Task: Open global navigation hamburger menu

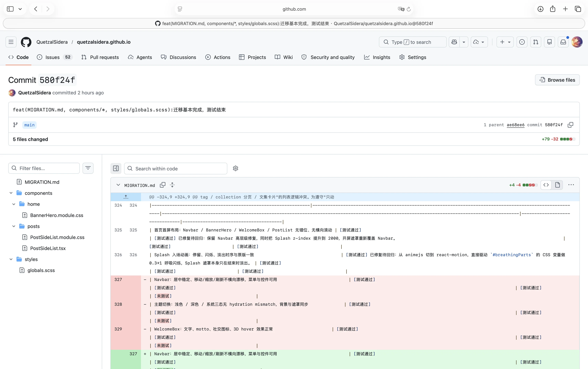Action: pos(11,42)
